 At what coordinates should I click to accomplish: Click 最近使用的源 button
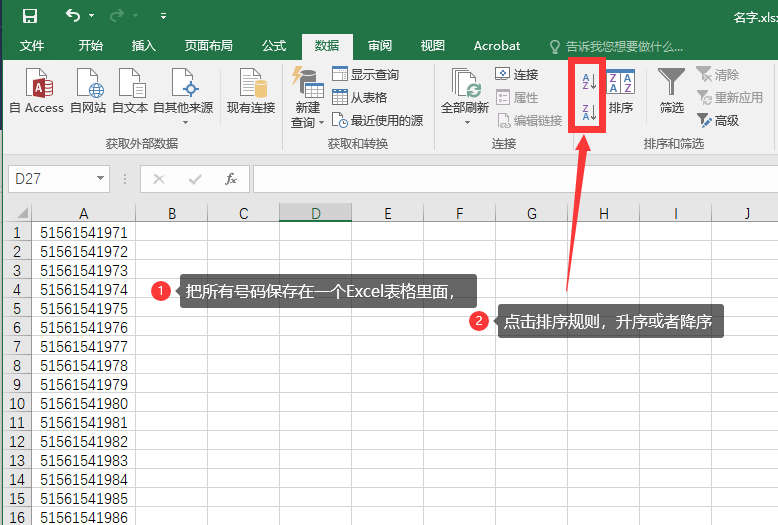point(378,120)
